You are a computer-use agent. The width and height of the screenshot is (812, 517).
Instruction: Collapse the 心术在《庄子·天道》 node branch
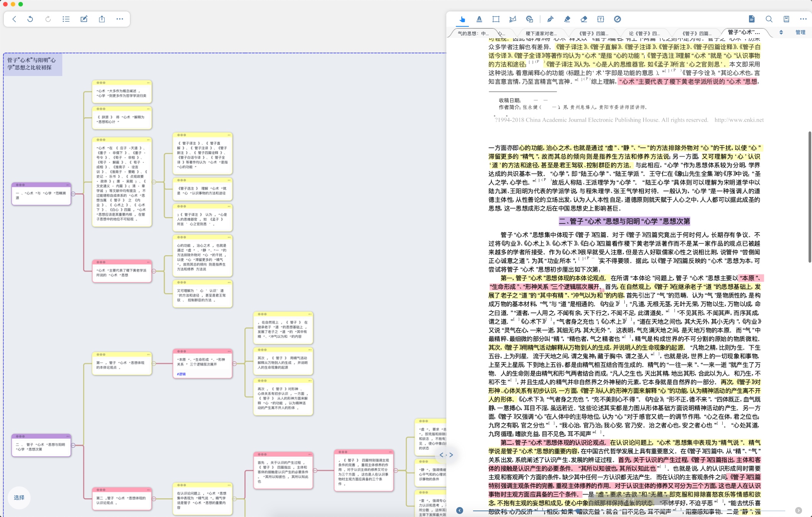tap(154, 182)
